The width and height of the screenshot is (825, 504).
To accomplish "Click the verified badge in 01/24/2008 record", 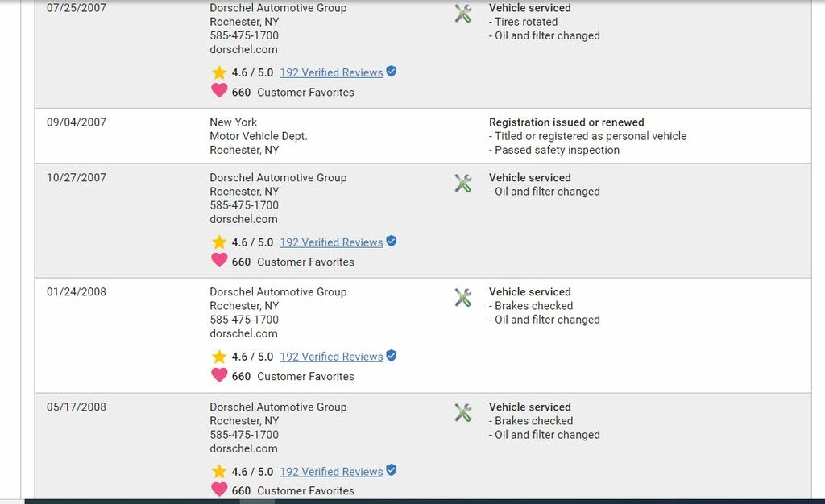I will pyautogui.click(x=392, y=355).
